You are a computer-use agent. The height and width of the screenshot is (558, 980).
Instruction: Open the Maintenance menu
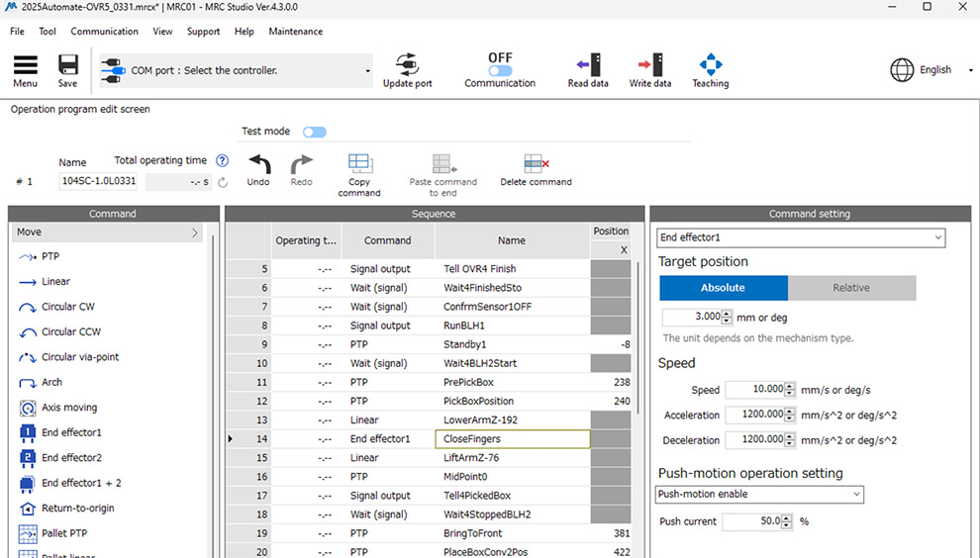click(296, 32)
